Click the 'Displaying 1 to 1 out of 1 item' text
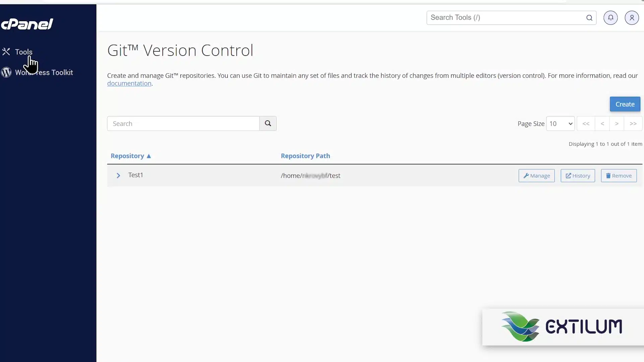Viewport: 644px width, 362px height. (x=605, y=144)
